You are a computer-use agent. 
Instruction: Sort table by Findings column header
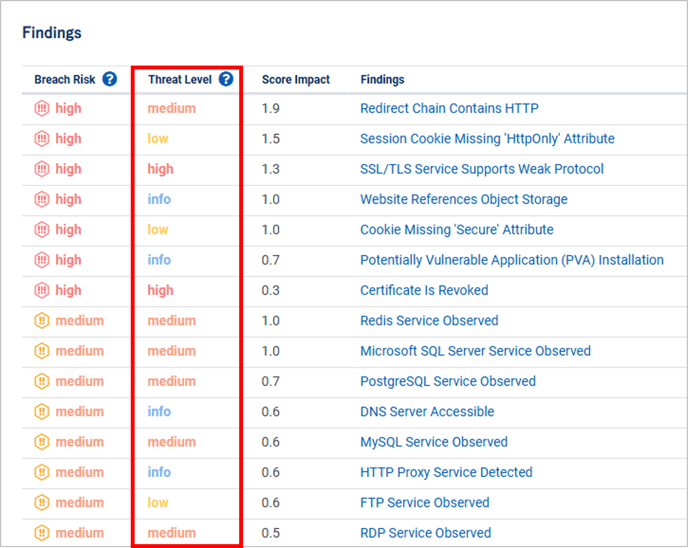382,80
